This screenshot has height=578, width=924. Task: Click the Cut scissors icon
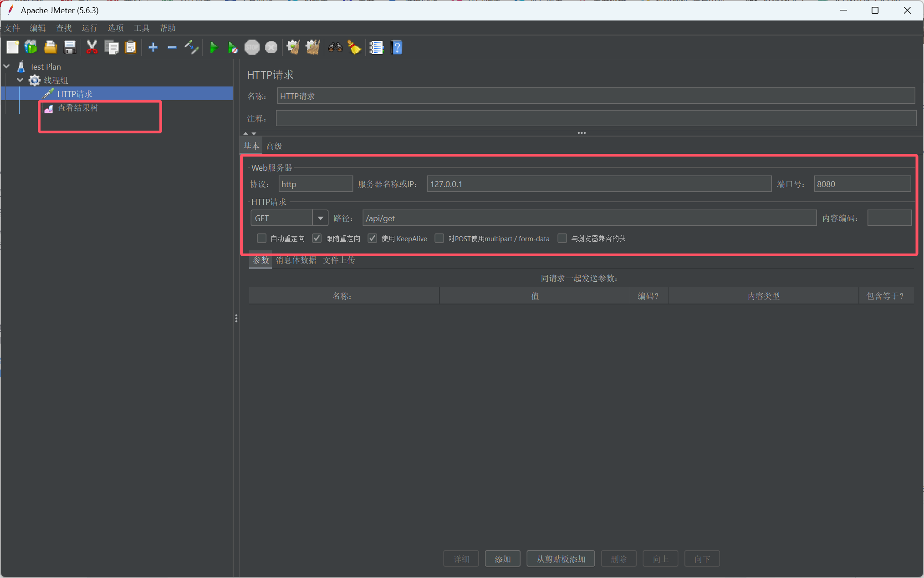coord(92,47)
